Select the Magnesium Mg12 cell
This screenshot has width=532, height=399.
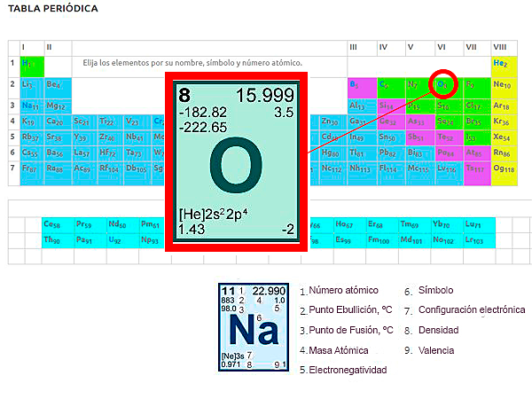[x=58, y=106]
